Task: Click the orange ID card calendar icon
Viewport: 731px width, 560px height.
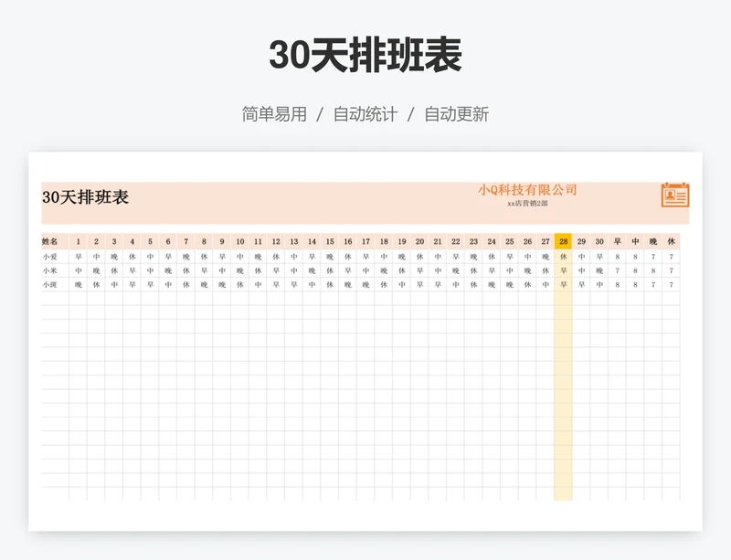Action: pos(675,195)
